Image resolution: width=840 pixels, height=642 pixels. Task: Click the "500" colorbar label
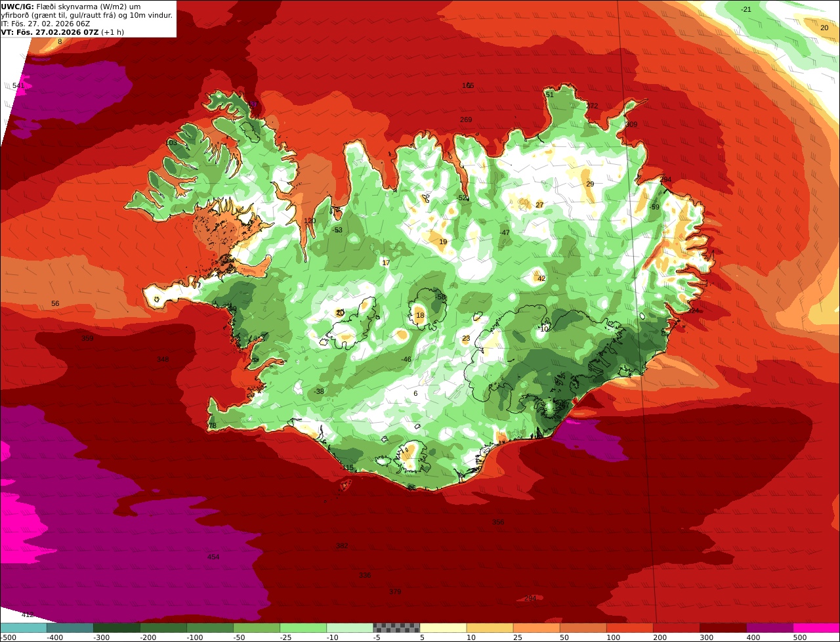(x=799, y=637)
